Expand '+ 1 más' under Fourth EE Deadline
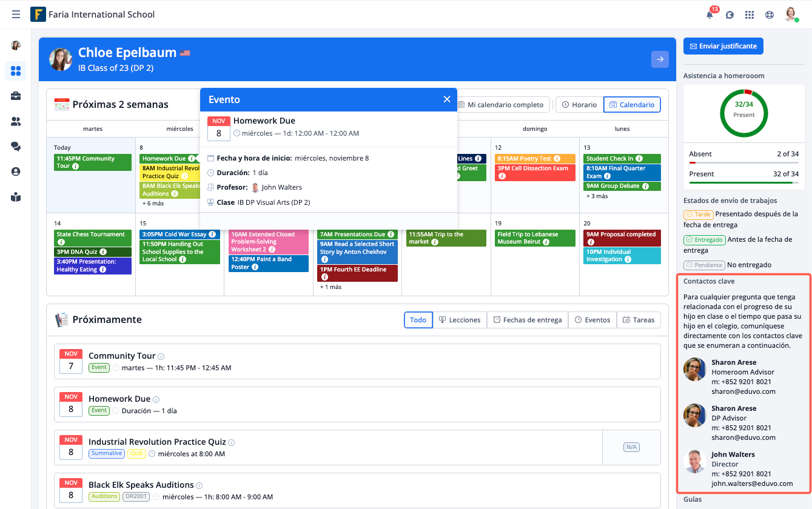812x509 pixels. (331, 287)
